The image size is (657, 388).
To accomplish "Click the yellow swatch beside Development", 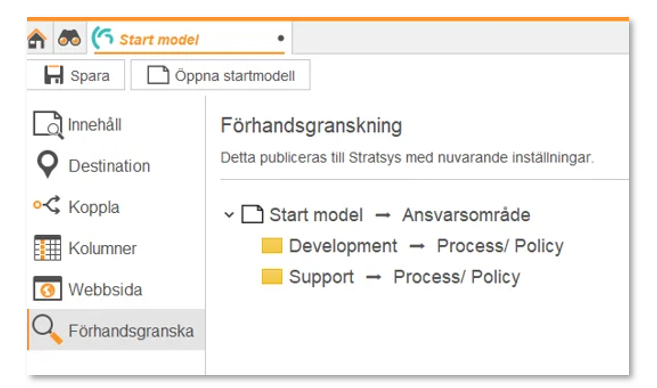I will (x=272, y=246).
